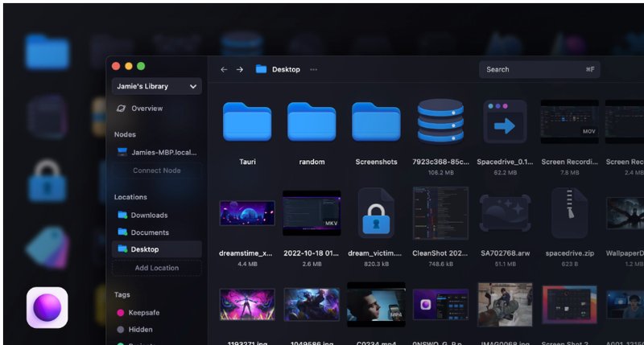Click the back navigation arrow
This screenshot has height=345, width=644.
point(224,70)
